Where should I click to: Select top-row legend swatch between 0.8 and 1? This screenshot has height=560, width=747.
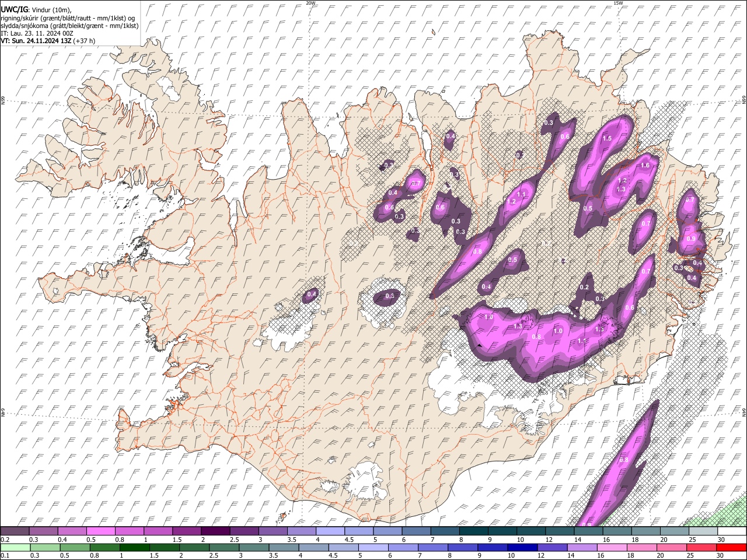pos(130,531)
